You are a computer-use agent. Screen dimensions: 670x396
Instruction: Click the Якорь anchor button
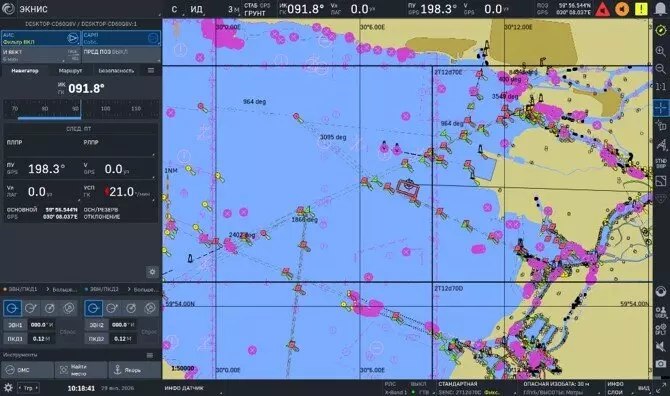point(134,370)
